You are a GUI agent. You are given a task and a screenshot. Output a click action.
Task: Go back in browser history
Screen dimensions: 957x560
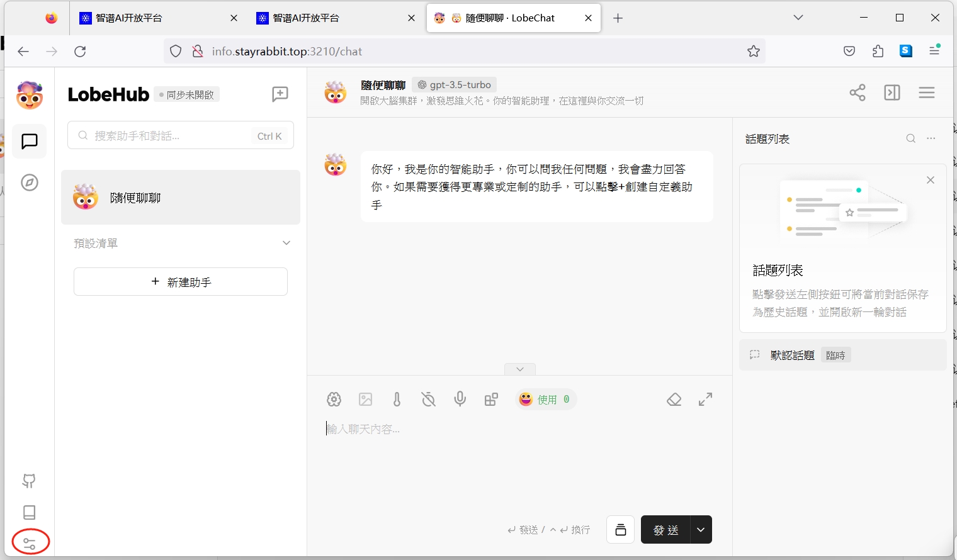[x=23, y=52]
